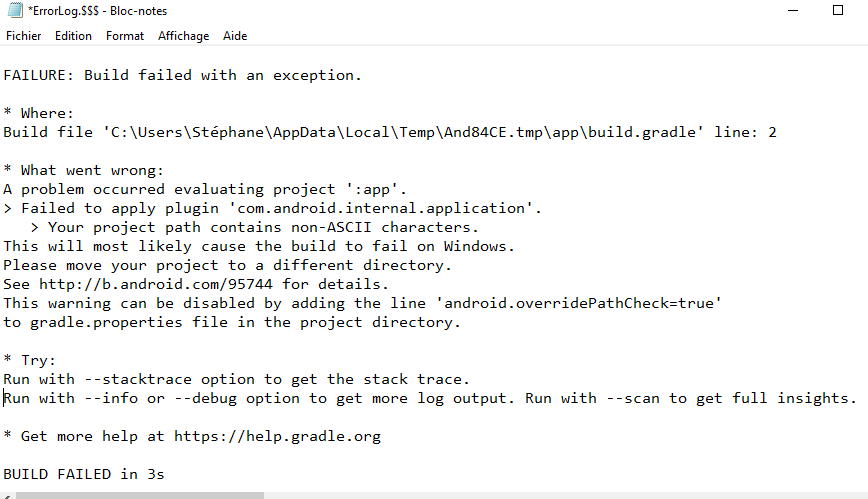Screen dimensions: 868x499
Task: Click the horizontal scrollbar thumb
Action: click(140, 495)
